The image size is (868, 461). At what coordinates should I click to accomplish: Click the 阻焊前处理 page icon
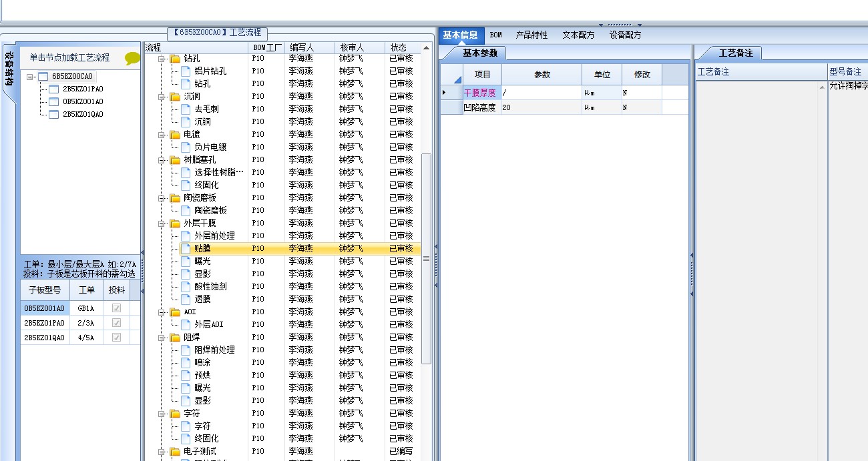[186, 350]
